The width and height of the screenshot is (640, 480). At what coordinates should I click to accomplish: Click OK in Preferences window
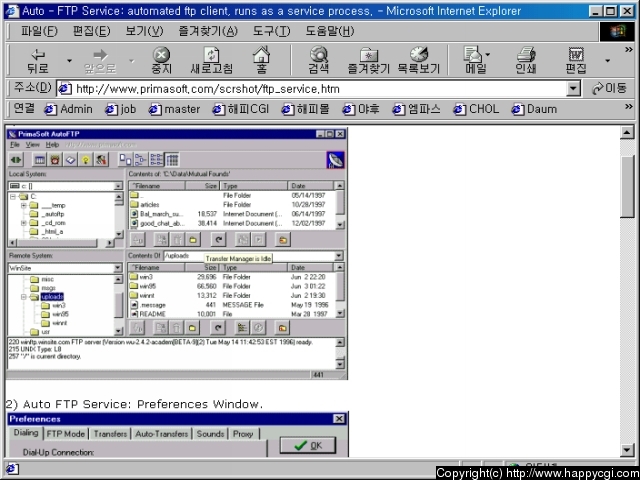[308, 445]
